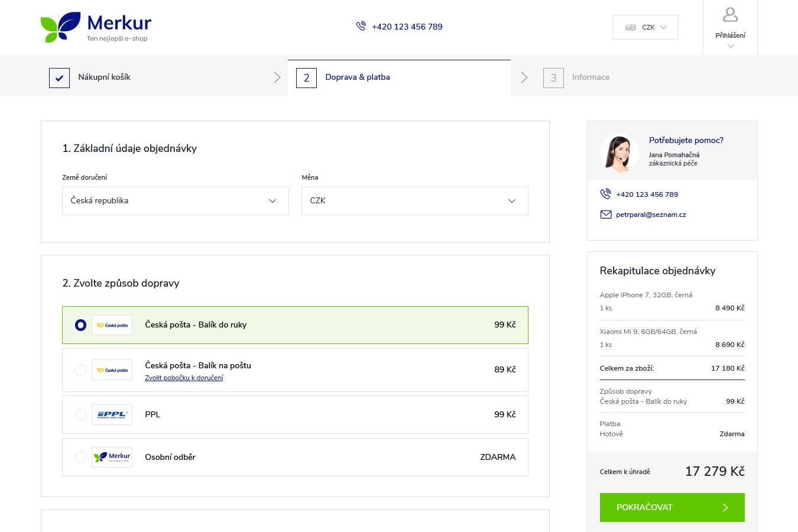This screenshot has height=532, width=798.
Task: Click the 89 Kč price of Balík na poštu
Action: click(505, 369)
